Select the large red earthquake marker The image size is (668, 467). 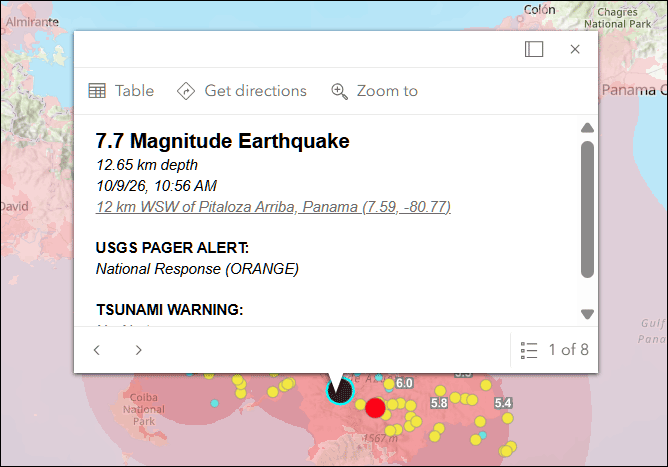375,408
